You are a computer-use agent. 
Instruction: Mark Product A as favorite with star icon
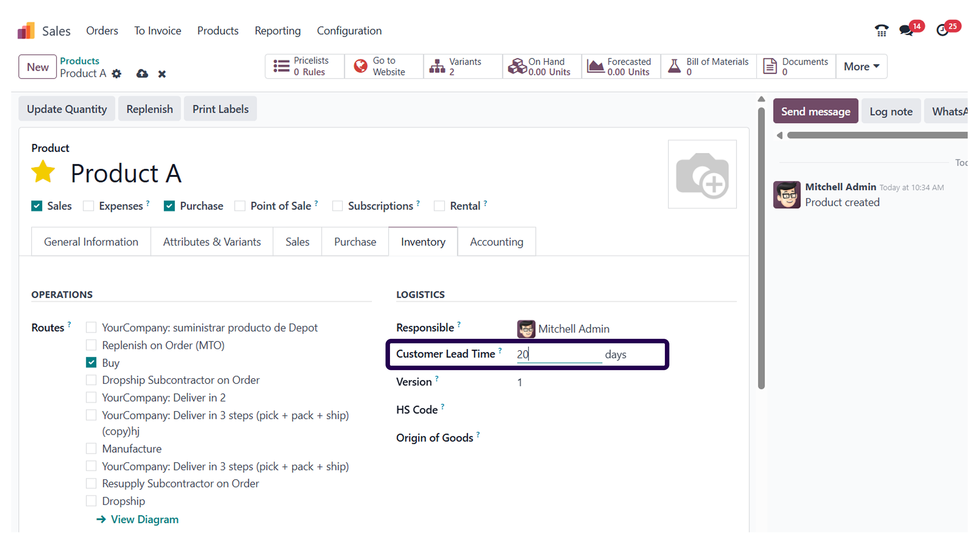point(43,171)
